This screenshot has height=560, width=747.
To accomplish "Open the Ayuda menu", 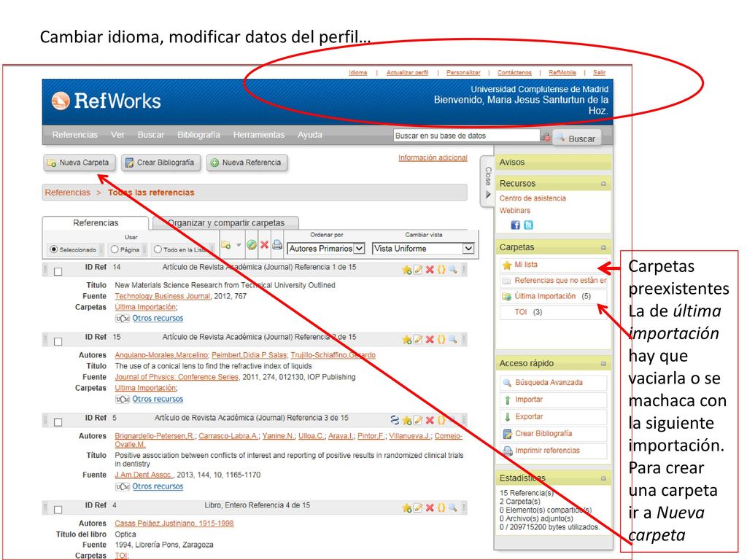I will click(309, 135).
